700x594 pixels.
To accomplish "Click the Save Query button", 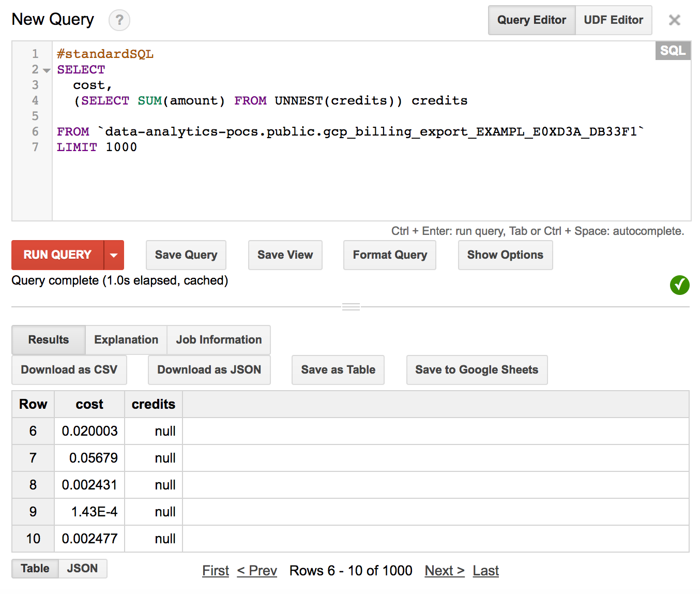I will click(186, 255).
